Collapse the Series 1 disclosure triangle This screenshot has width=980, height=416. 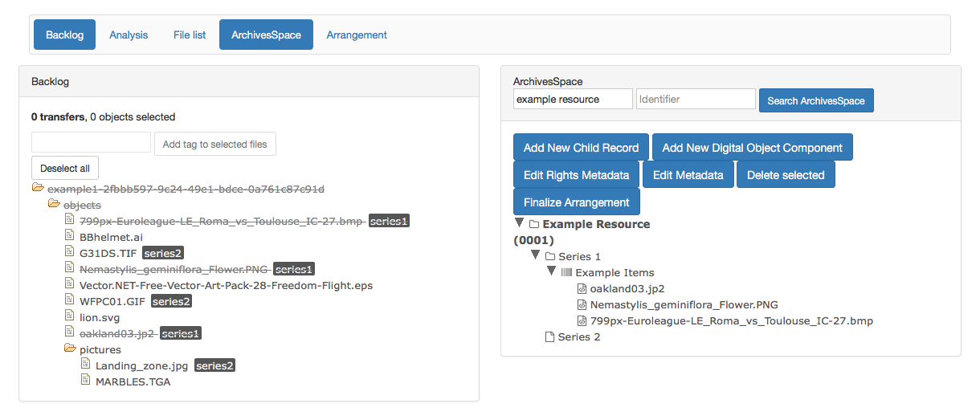(535, 255)
